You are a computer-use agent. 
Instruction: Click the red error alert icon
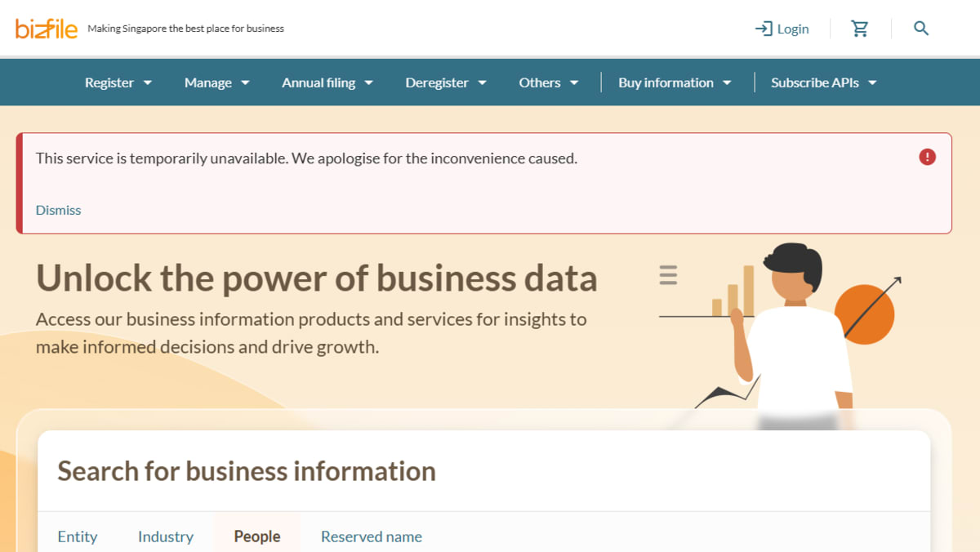pyautogui.click(x=927, y=157)
